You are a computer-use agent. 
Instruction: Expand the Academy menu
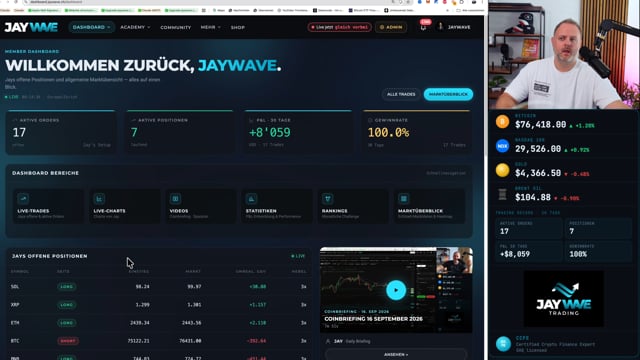coord(135,27)
